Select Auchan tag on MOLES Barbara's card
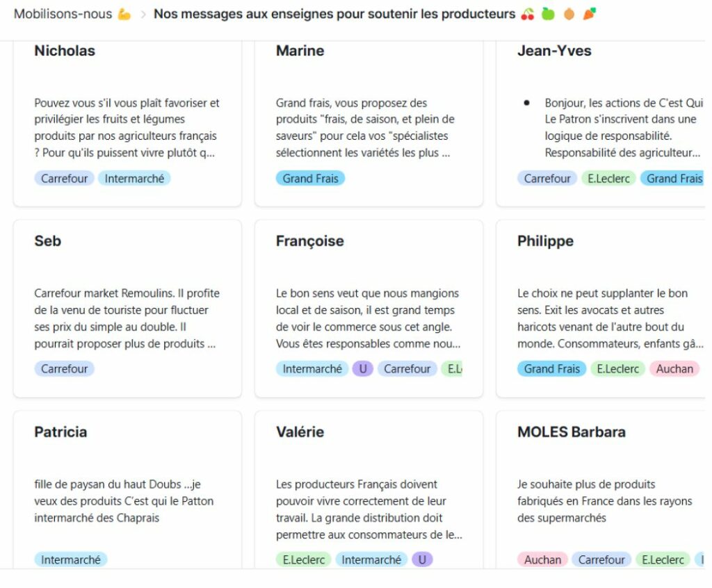The height and width of the screenshot is (588, 712). (x=542, y=560)
